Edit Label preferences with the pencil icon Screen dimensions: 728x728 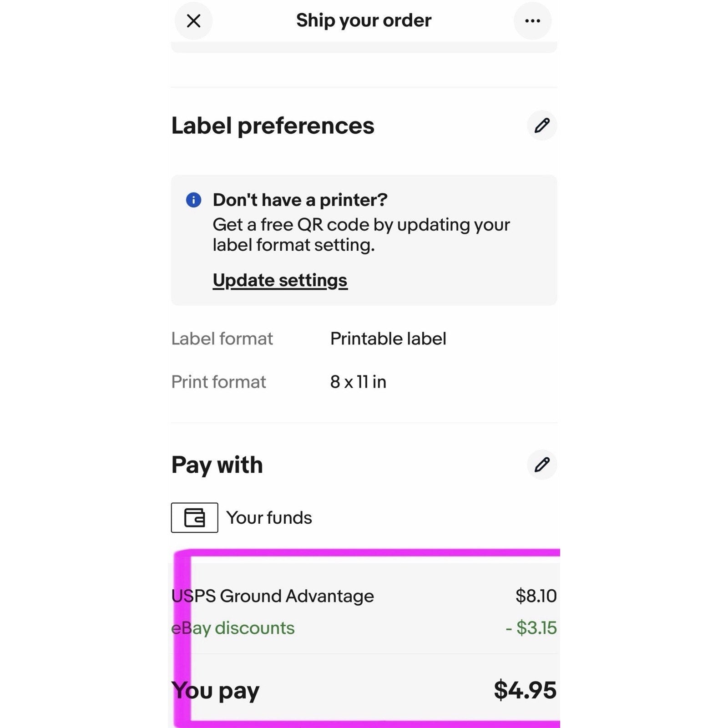[x=542, y=126]
